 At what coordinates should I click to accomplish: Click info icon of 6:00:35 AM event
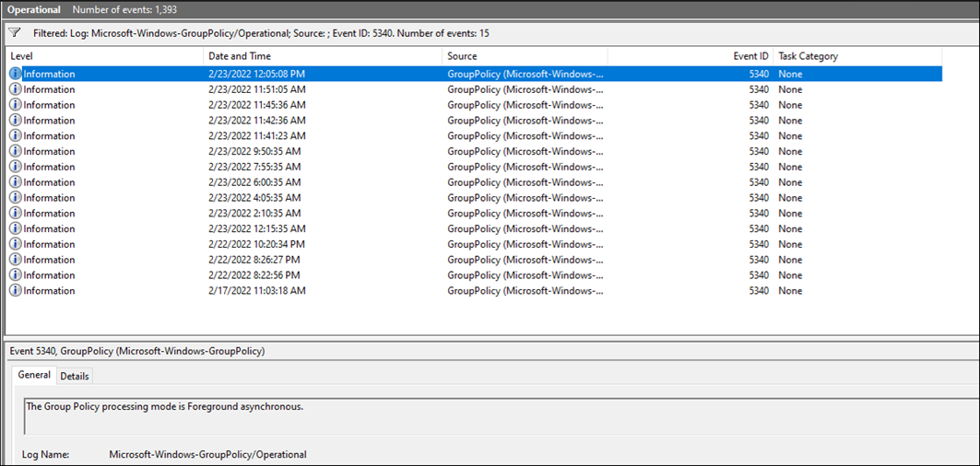(x=16, y=182)
